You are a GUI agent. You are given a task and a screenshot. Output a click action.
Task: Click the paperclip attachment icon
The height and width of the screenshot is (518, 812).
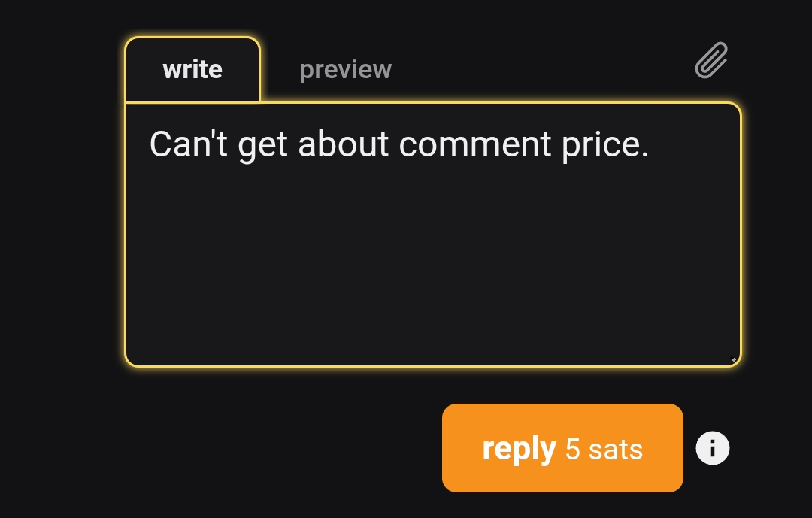pos(710,60)
